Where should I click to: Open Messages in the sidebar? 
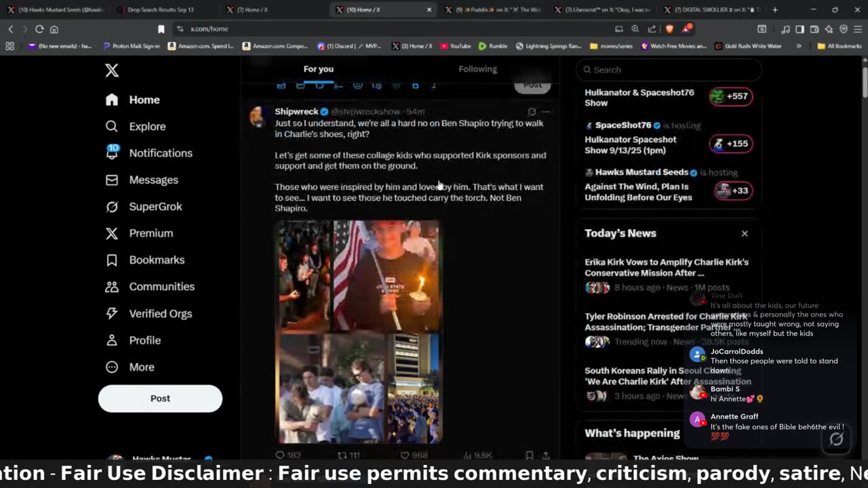(x=142, y=180)
